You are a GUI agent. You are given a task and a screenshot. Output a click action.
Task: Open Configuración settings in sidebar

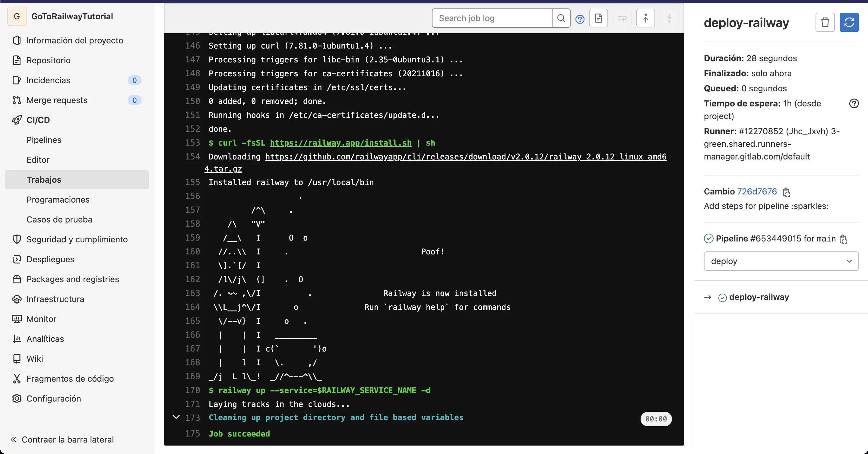54,399
